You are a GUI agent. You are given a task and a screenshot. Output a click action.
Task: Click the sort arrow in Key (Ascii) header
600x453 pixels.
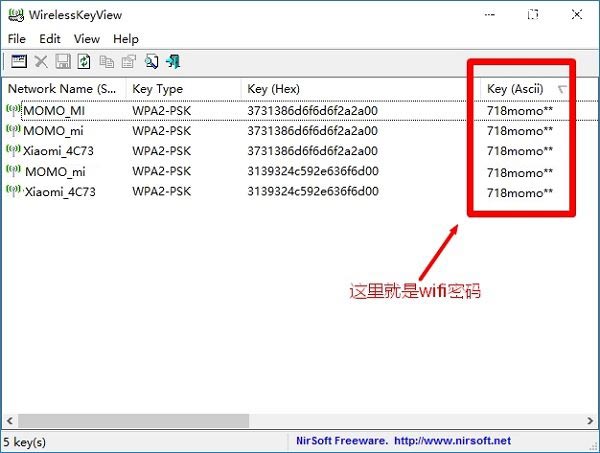pyautogui.click(x=562, y=89)
